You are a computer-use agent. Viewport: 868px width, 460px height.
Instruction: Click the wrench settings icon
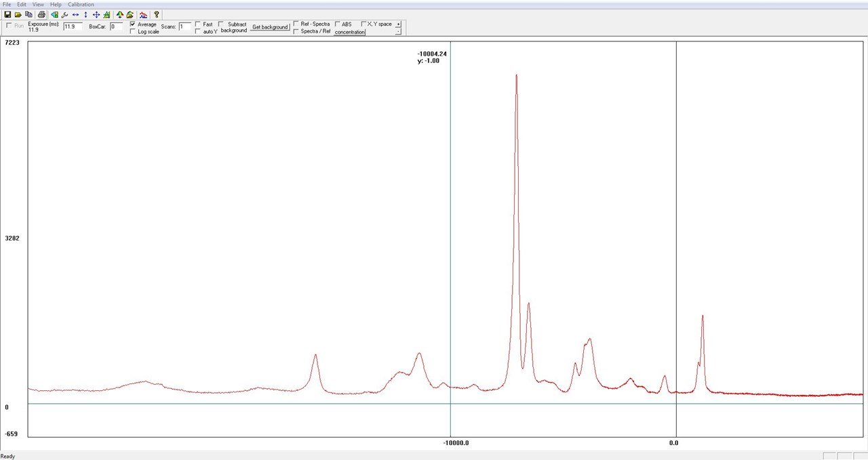click(64, 14)
